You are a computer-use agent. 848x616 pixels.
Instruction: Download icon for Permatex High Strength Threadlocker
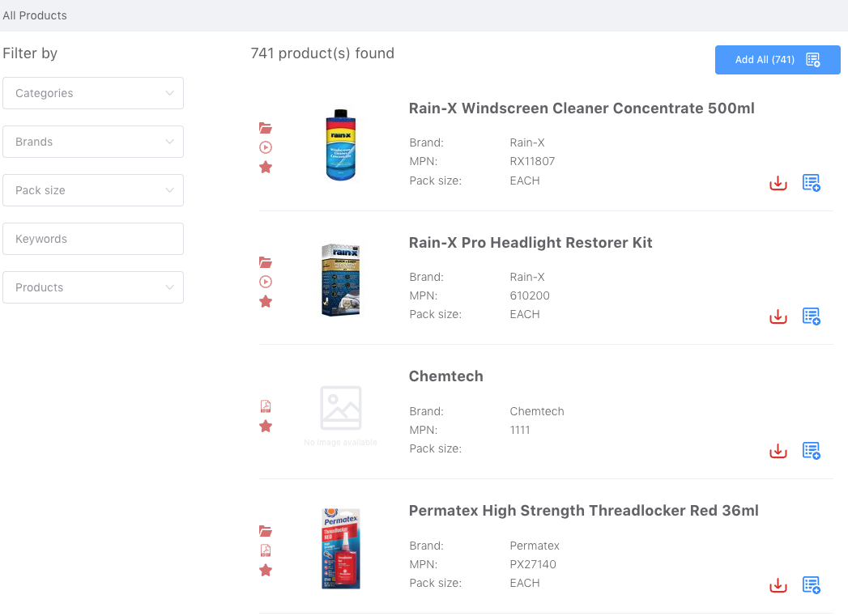tap(778, 585)
